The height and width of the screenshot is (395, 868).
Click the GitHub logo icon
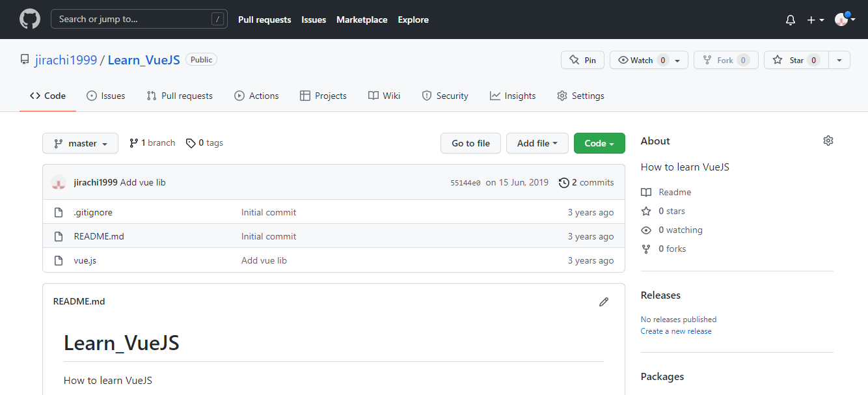(x=30, y=20)
